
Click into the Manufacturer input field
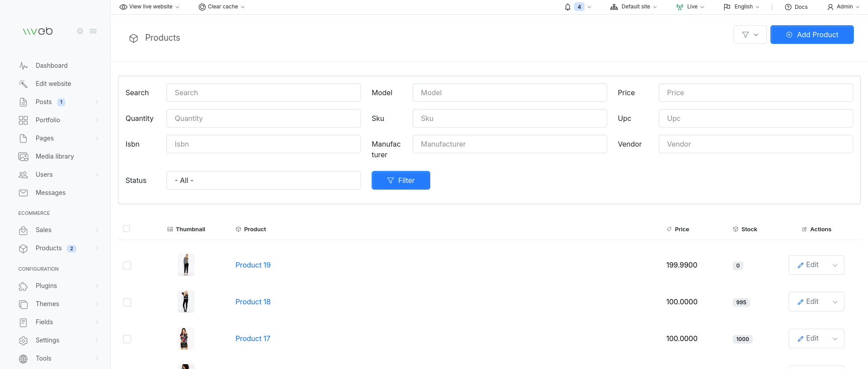point(509,144)
